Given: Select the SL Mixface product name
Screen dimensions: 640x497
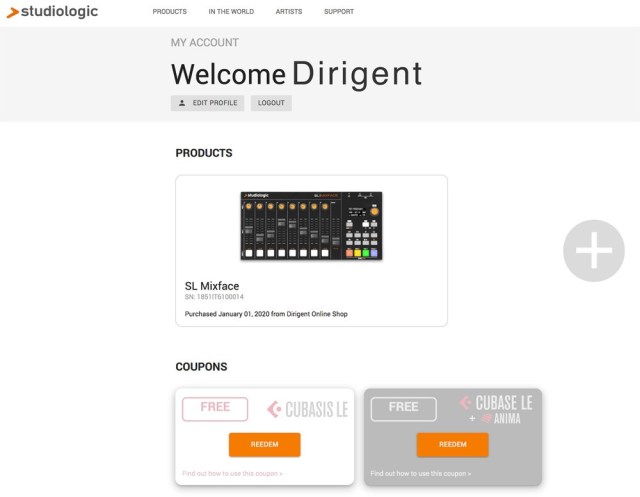Looking at the screenshot, I should coord(212,286).
